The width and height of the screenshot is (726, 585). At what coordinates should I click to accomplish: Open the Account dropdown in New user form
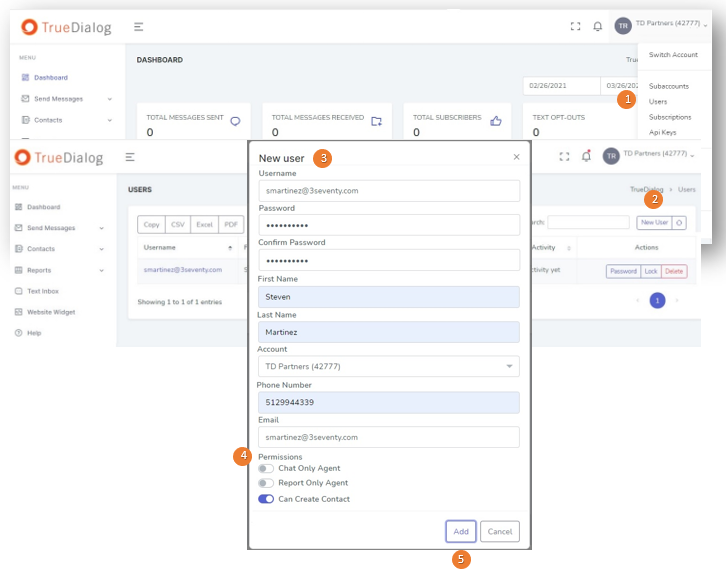point(388,367)
